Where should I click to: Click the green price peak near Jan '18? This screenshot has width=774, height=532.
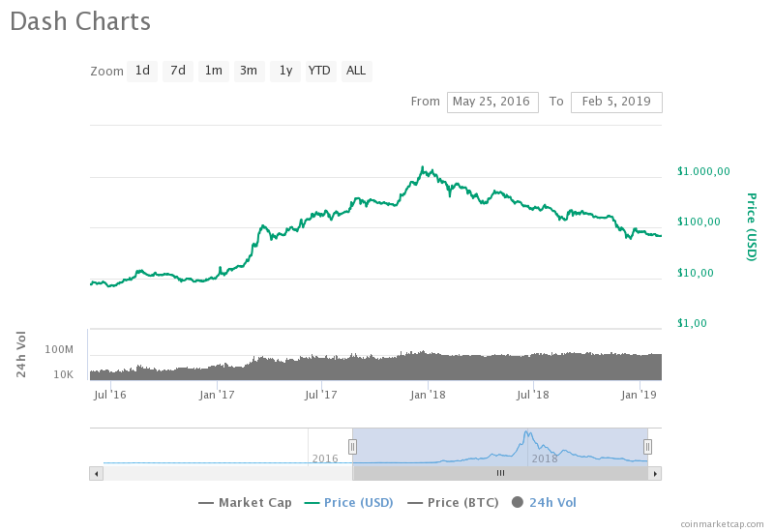coord(423,168)
